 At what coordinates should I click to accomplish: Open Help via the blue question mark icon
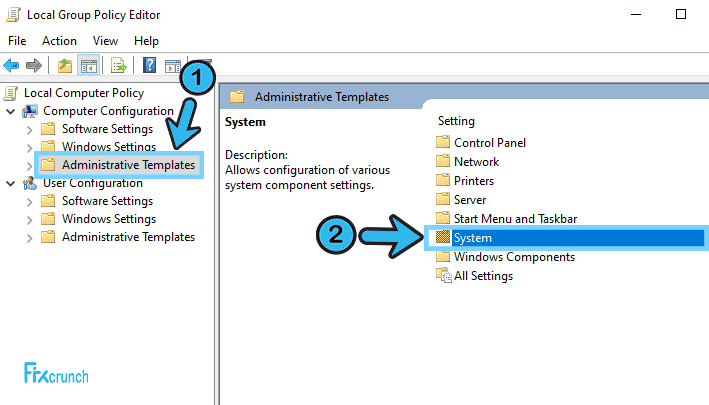pyautogui.click(x=149, y=66)
